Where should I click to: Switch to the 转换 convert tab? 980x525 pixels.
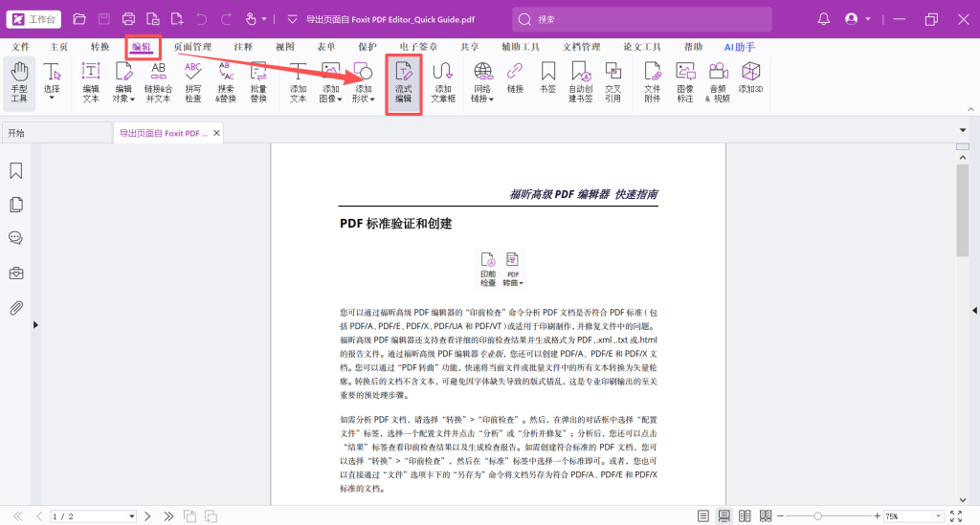point(100,47)
